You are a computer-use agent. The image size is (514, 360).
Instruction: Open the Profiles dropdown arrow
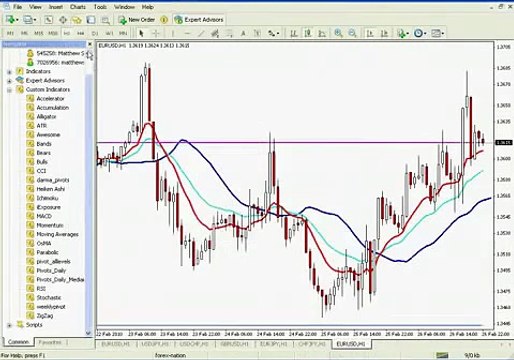tap(35, 20)
